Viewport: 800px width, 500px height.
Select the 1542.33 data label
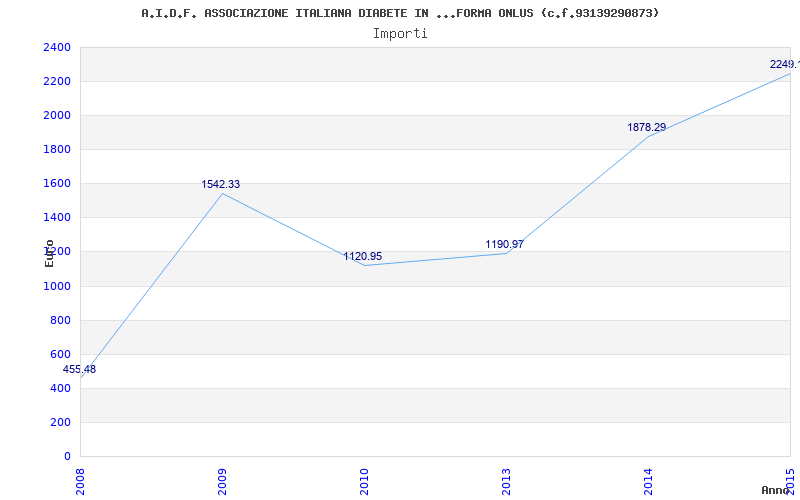(220, 184)
